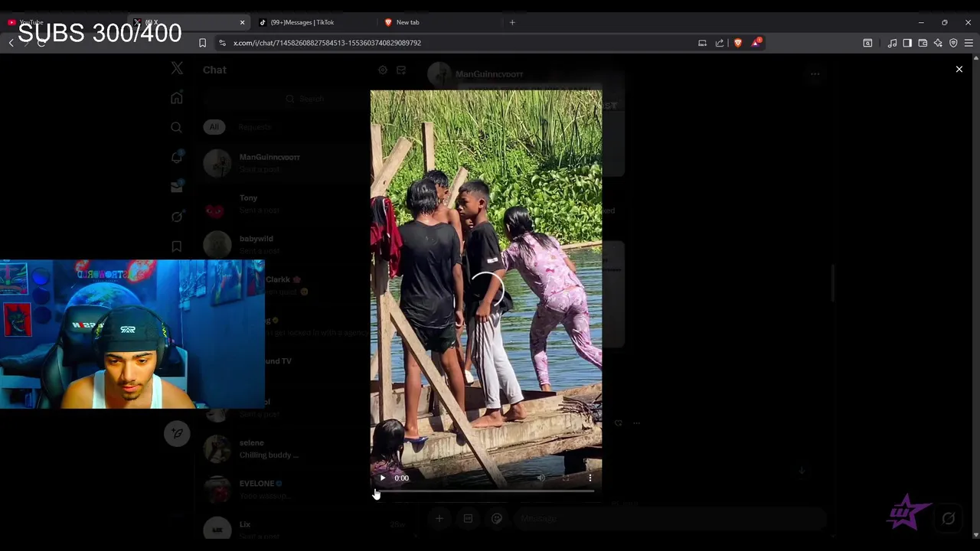Click the chat Search field
980x551 pixels.
(305, 99)
